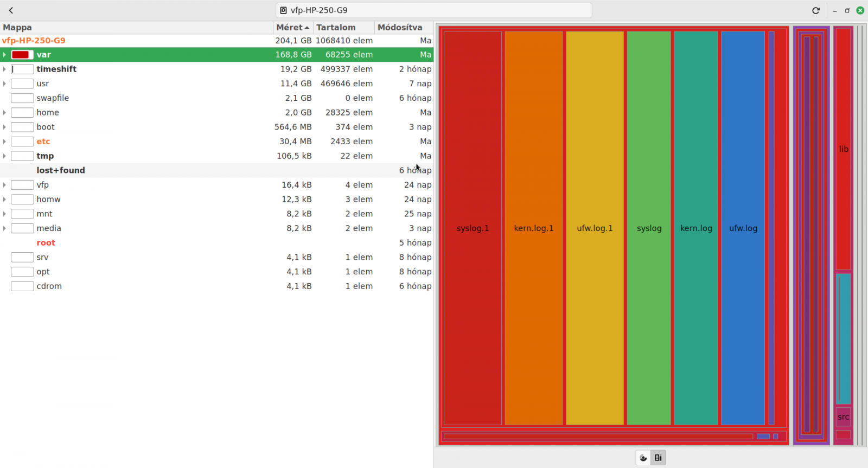Screen dimensions: 868x468
Task: Rescan the location with the reload icon
Action: tap(815, 10)
